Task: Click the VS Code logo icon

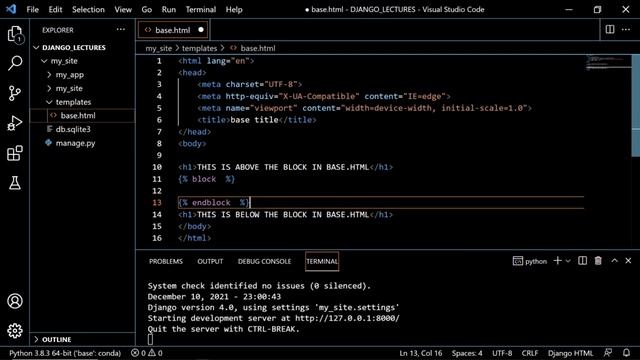Action: (x=11, y=9)
